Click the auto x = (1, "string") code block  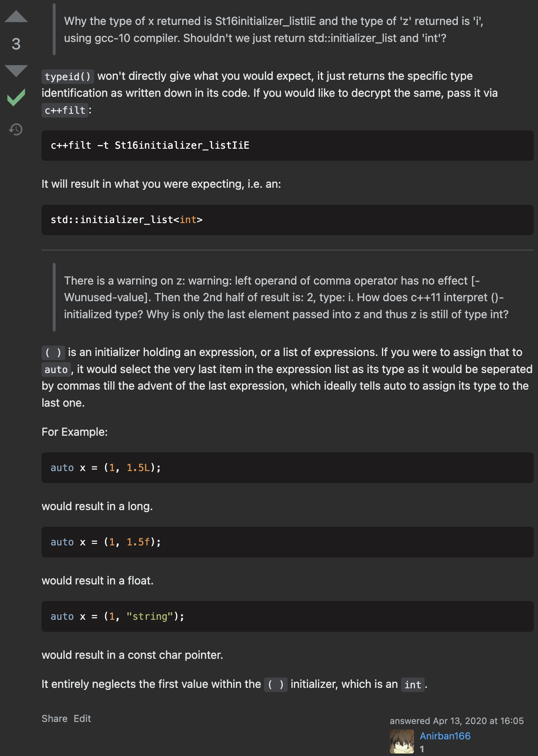coord(287,616)
